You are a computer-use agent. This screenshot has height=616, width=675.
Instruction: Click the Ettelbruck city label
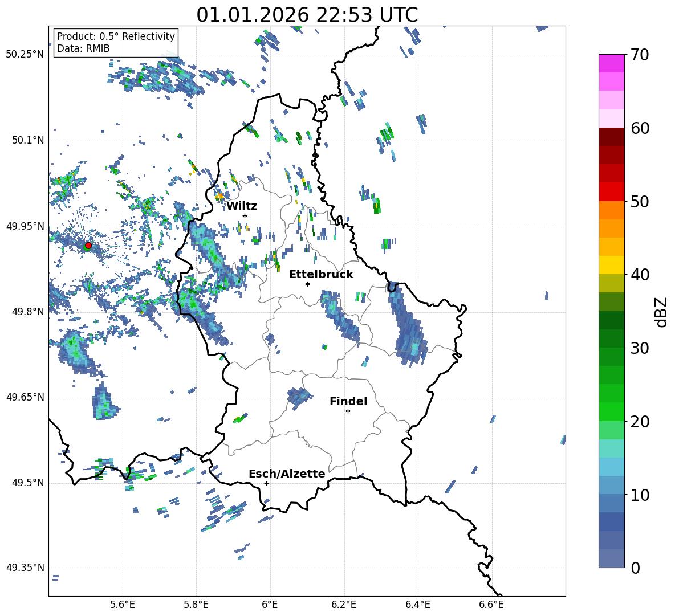click(321, 275)
